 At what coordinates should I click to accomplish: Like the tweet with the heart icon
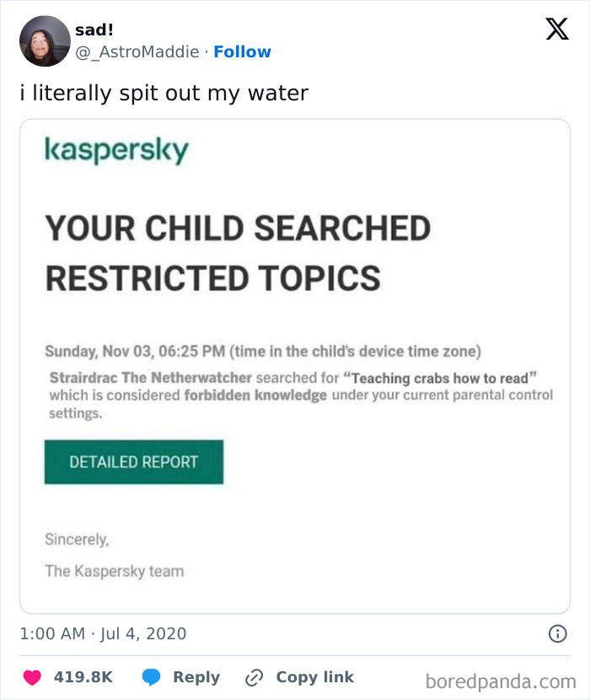coord(32,677)
